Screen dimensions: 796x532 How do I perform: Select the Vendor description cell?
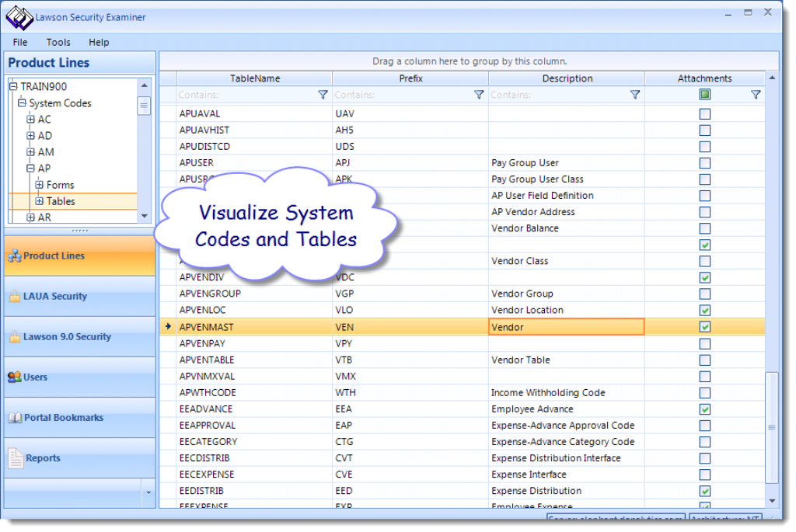567,327
